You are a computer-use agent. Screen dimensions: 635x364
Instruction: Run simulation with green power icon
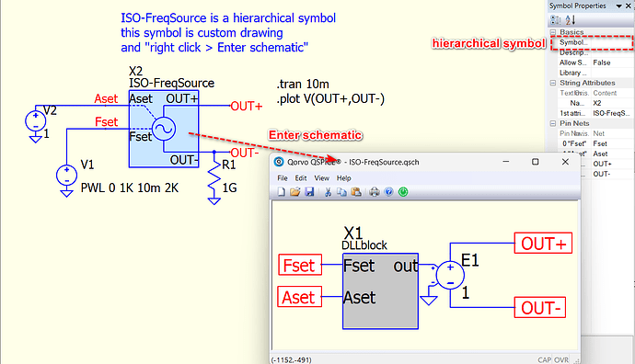coord(403,192)
